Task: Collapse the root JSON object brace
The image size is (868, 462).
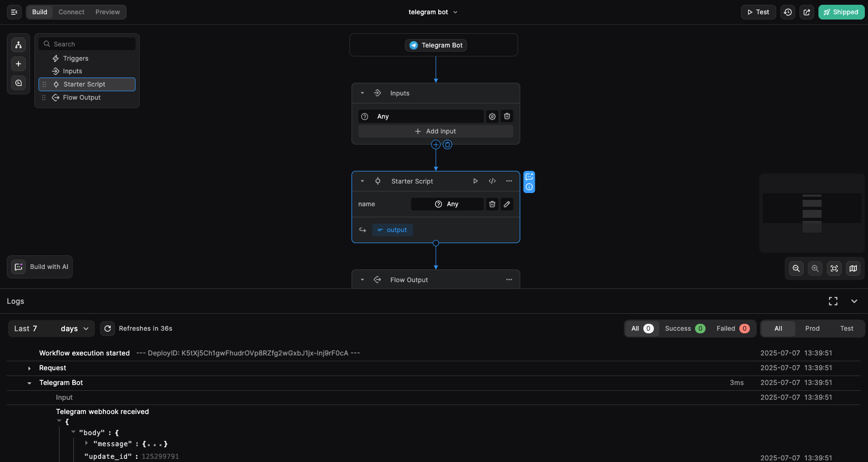Action: [x=59, y=421]
